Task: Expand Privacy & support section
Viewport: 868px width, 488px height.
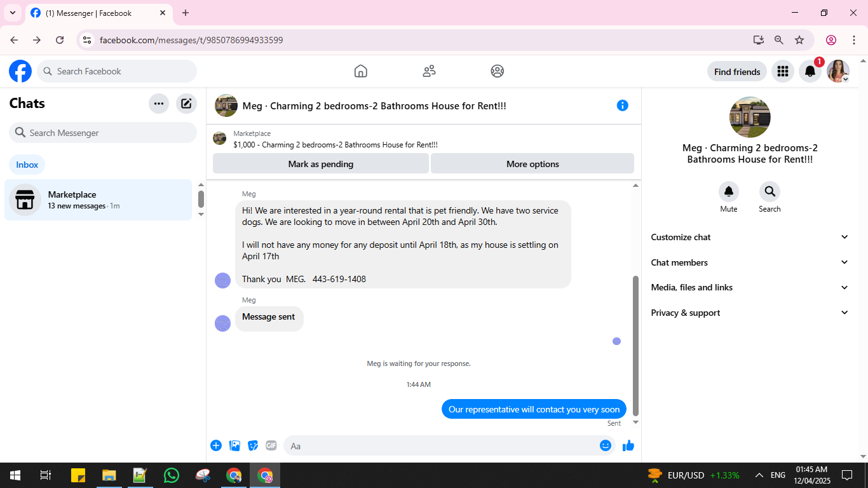Action: pos(750,313)
